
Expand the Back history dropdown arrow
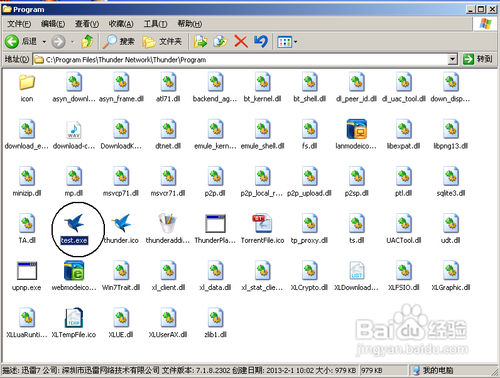(x=44, y=42)
